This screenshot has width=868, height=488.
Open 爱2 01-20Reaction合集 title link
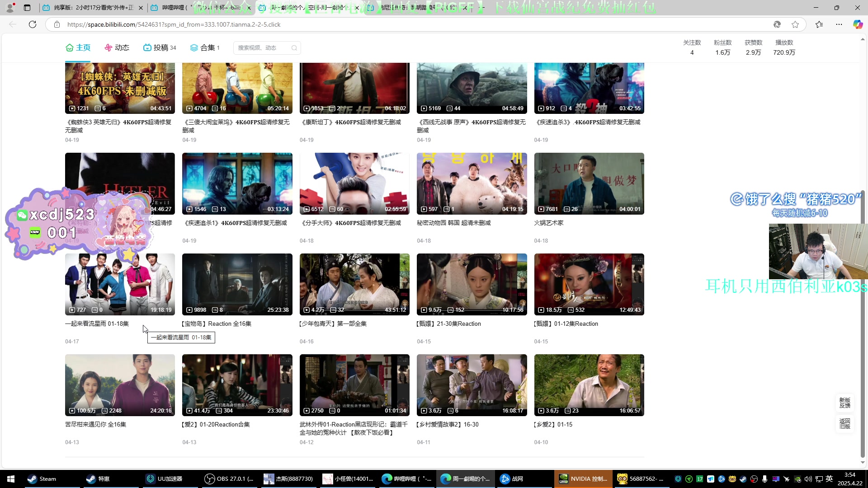point(216,425)
